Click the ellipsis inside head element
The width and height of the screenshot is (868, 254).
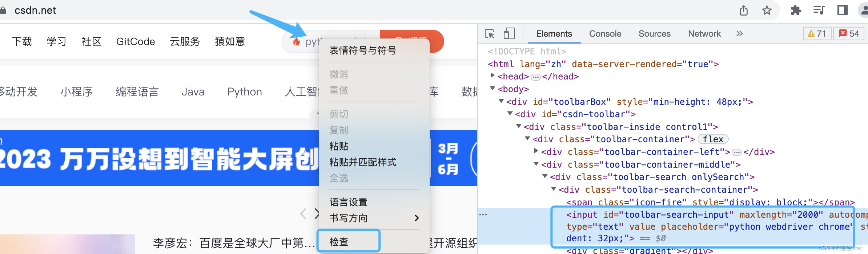535,77
